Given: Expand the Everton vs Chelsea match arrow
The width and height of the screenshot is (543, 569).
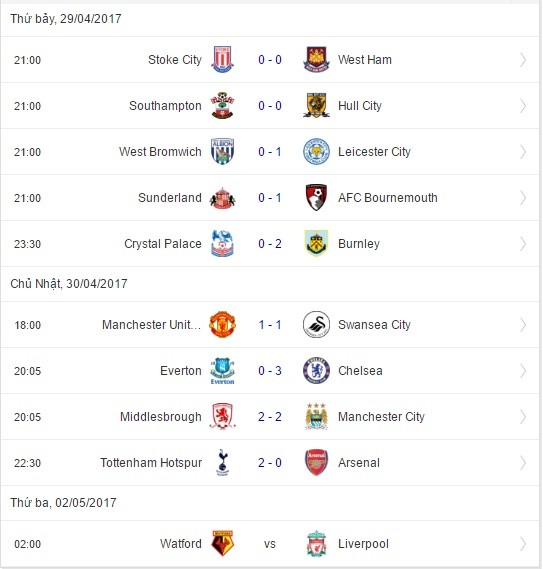Looking at the screenshot, I should click(x=523, y=371).
